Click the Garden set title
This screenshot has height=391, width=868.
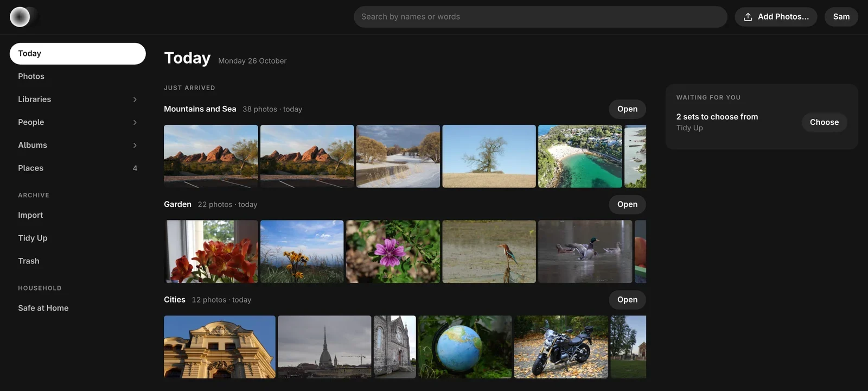point(178,204)
